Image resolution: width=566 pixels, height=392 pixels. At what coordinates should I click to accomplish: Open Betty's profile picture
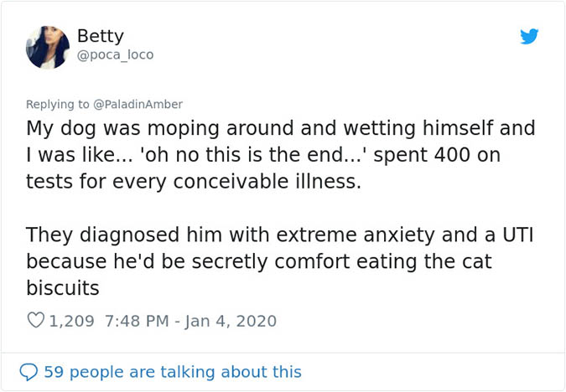pyautogui.click(x=48, y=46)
